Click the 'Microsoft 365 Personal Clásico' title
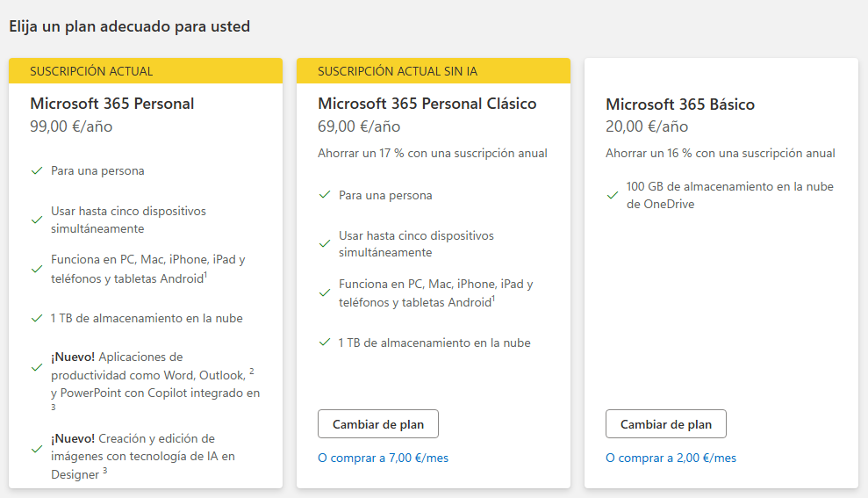This screenshot has width=868, height=498. (427, 104)
